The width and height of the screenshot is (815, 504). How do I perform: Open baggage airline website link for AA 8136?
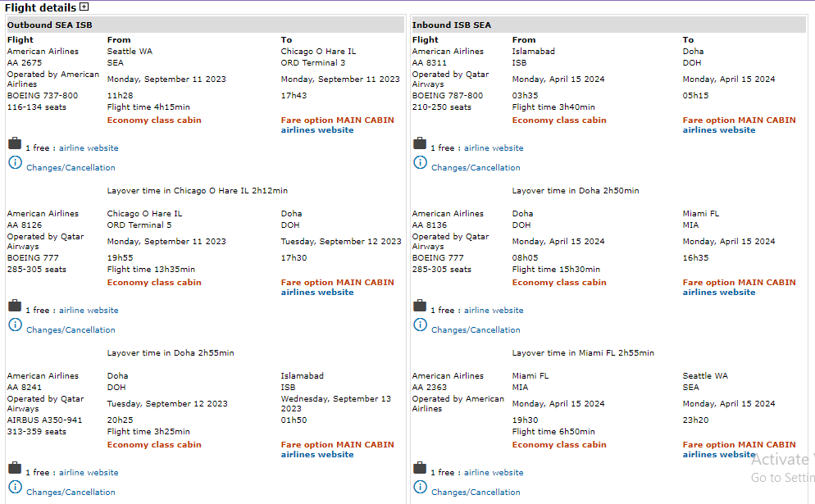(x=494, y=311)
